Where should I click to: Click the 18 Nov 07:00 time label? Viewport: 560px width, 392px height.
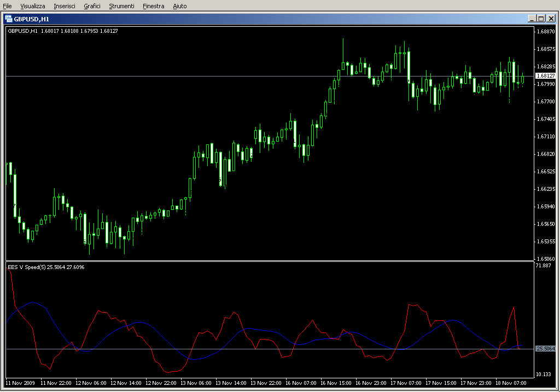click(x=511, y=383)
